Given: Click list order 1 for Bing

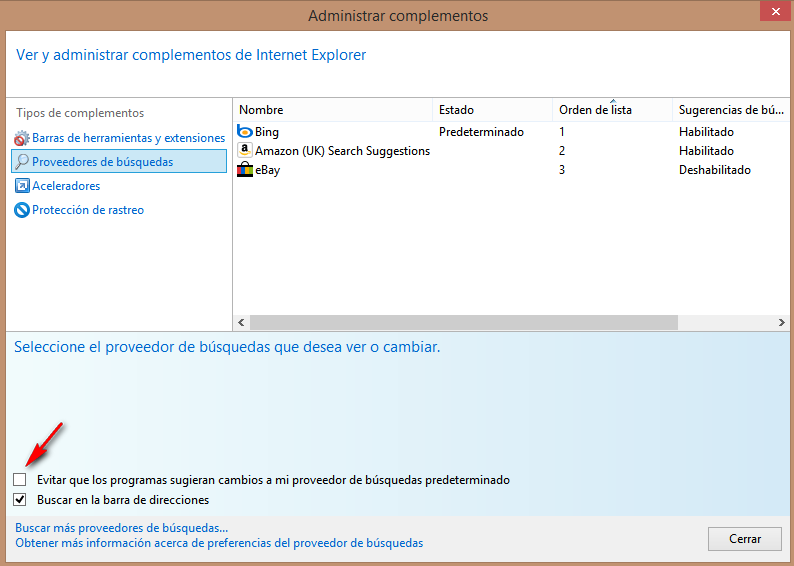Looking at the screenshot, I should [x=562, y=132].
